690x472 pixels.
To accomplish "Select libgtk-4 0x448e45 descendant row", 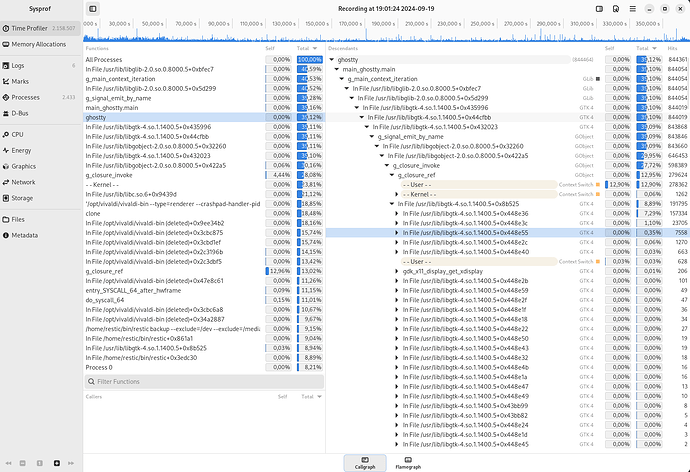I will pyautogui.click(x=508, y=444).
